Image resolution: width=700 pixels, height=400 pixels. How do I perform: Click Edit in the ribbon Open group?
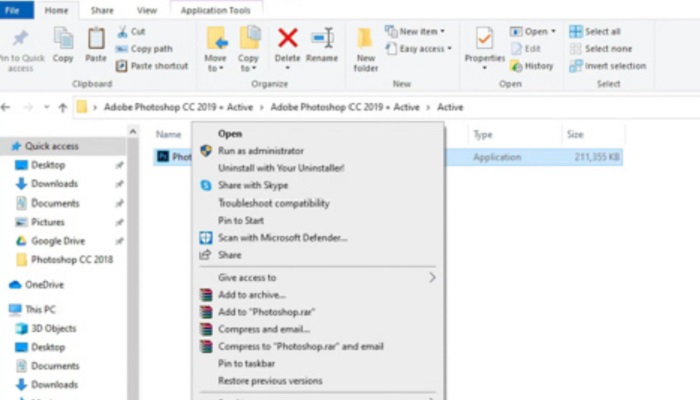(x=526, y=49)
